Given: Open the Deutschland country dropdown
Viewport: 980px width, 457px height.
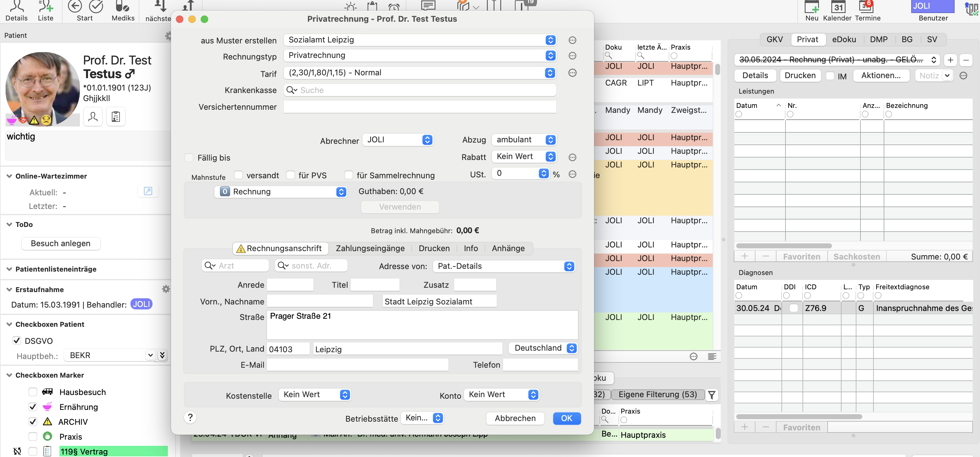Looking at the screenshot, I should pyautogui.click(x=543, y=348).
